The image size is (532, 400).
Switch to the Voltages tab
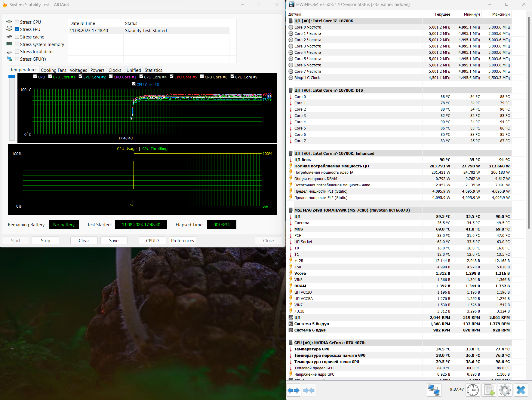78,70
